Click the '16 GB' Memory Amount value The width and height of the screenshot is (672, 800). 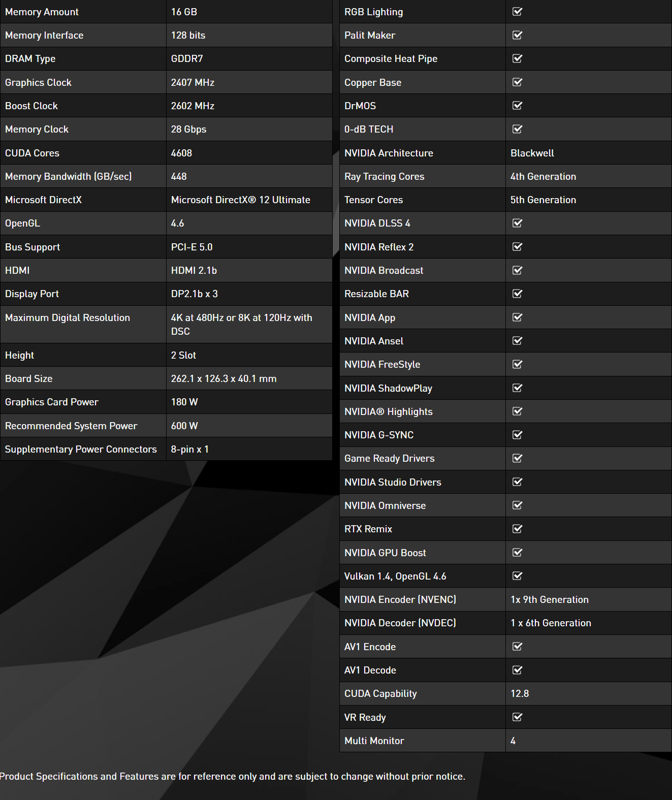[184, 12]
